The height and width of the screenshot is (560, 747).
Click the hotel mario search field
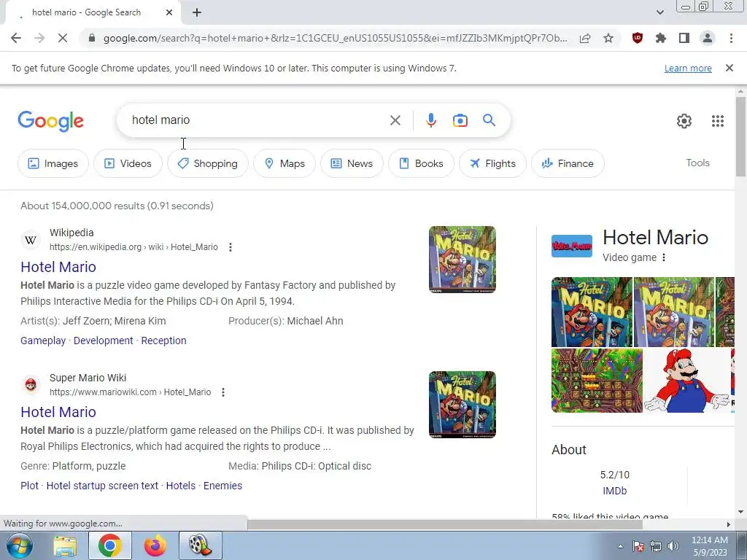pos(258,120)
